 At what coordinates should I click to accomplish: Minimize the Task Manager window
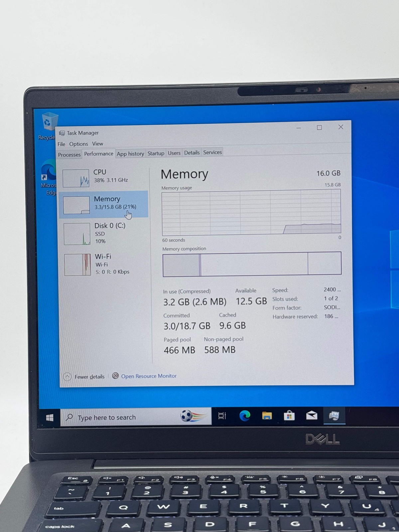[x=299, y=128]
